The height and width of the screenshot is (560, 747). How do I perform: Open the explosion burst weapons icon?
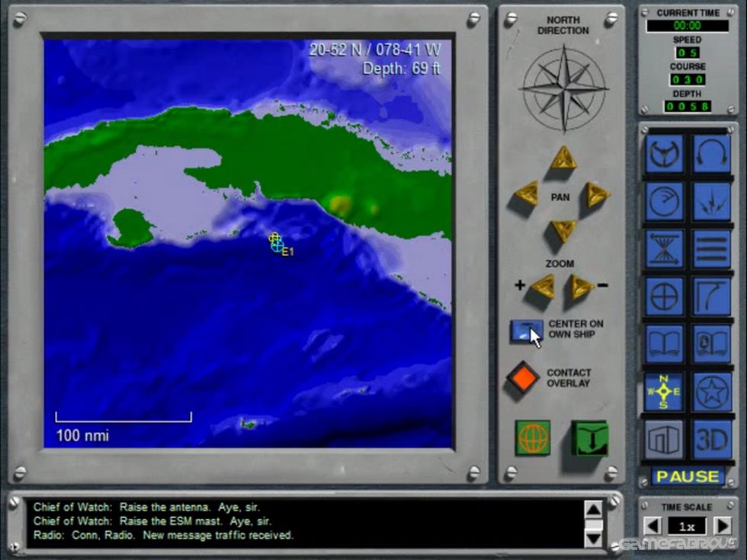coord(712,201)
